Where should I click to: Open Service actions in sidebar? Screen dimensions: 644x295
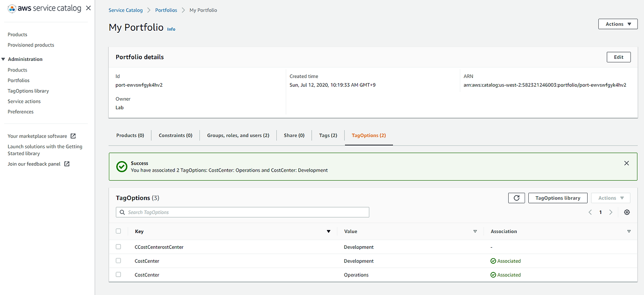[x=24, y=101]
